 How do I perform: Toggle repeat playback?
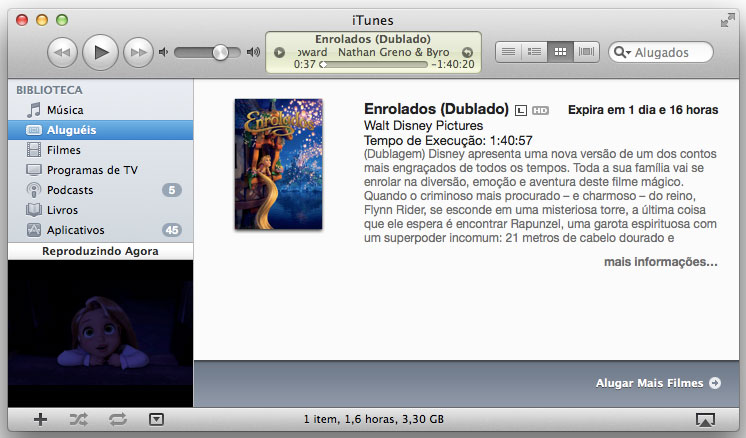(118, 419)
